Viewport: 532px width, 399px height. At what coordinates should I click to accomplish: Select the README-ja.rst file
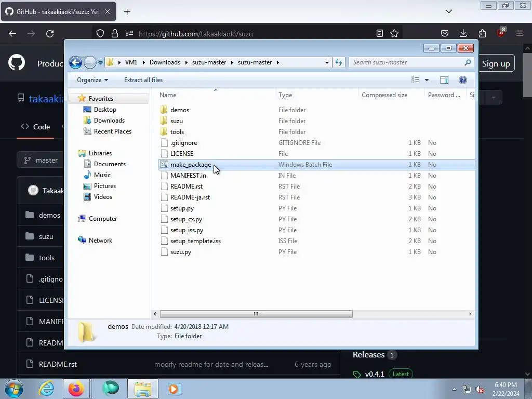[x=190, y=197]
